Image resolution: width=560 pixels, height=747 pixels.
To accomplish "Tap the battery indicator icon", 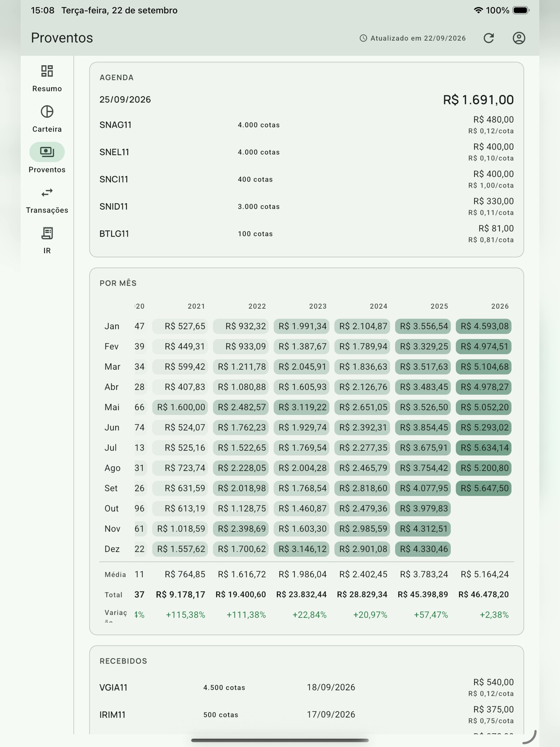I will [521, 10].
